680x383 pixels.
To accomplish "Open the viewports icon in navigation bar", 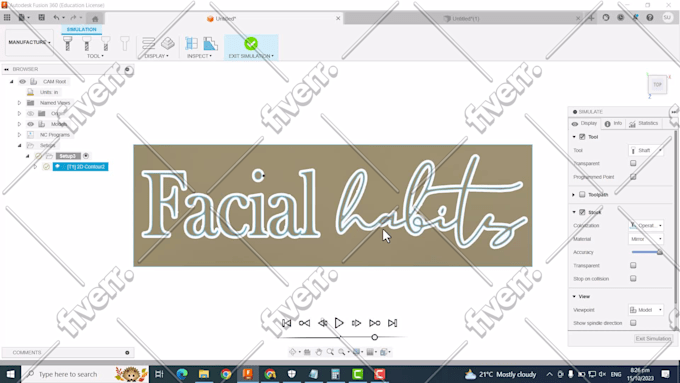I will click(x=384, y=352).
